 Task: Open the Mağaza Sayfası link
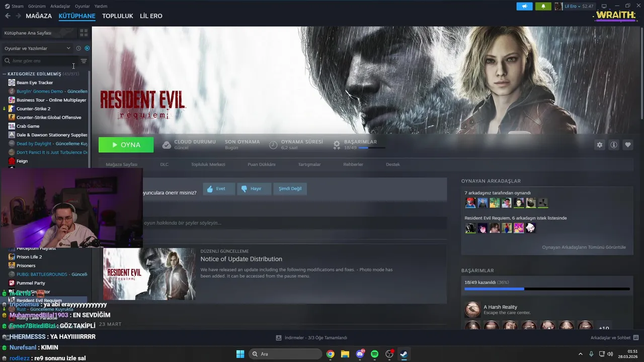tap(121, 164)
